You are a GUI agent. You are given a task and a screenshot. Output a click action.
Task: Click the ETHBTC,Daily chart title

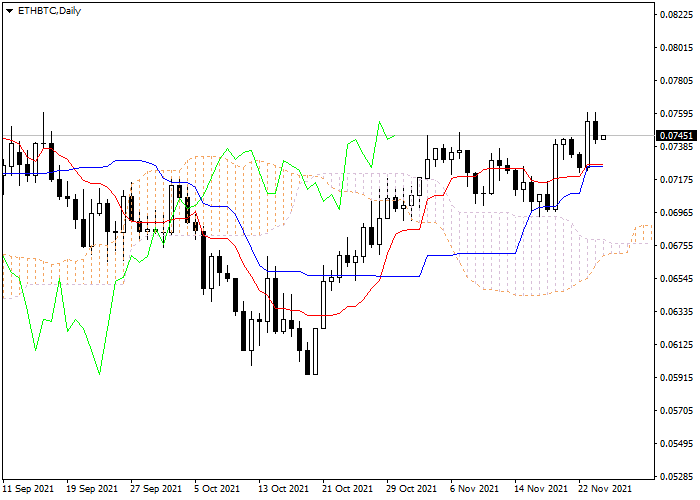point(50,9)
